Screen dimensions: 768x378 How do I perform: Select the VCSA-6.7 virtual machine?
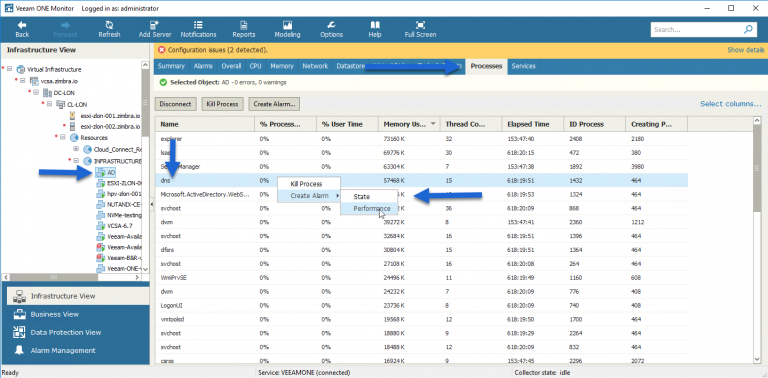click(x=120, y=226)
